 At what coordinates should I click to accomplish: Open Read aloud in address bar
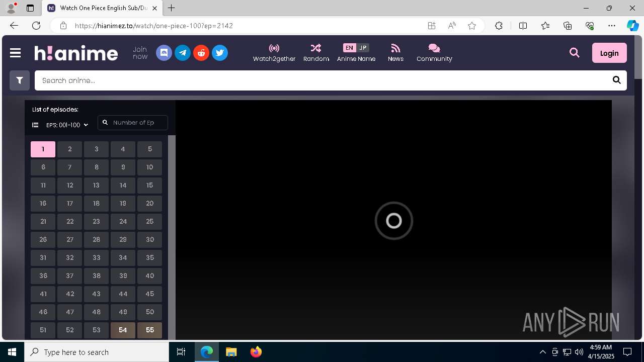452,26
